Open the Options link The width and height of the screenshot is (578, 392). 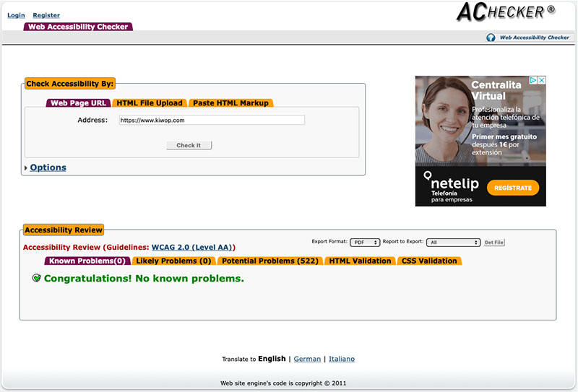pos(48,167)
